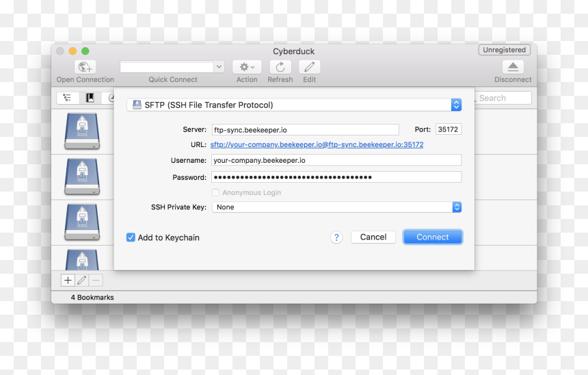Click the Unregistered button
The image size is (588, 375).
[505, 50]
